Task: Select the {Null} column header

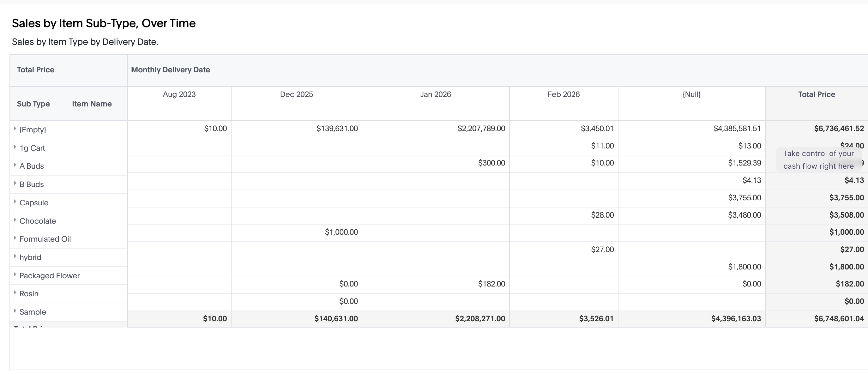Action: tap(691, 94)
